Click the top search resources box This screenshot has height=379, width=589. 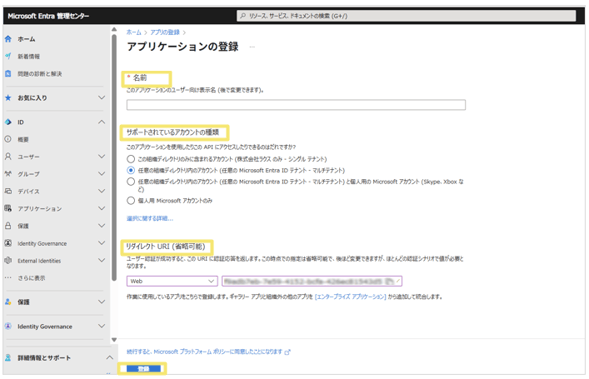pyautogui.click(x=406, y=16)
